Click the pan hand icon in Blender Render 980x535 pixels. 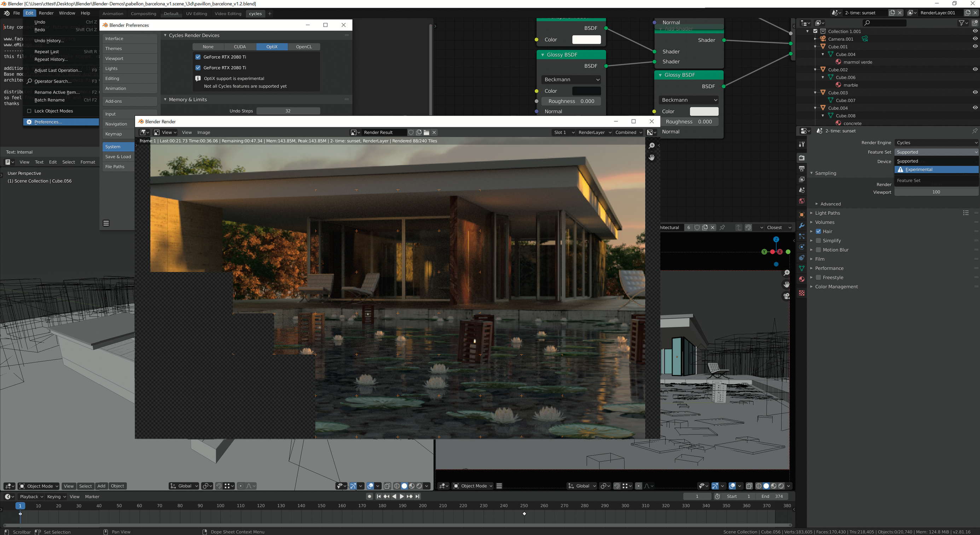652,157
